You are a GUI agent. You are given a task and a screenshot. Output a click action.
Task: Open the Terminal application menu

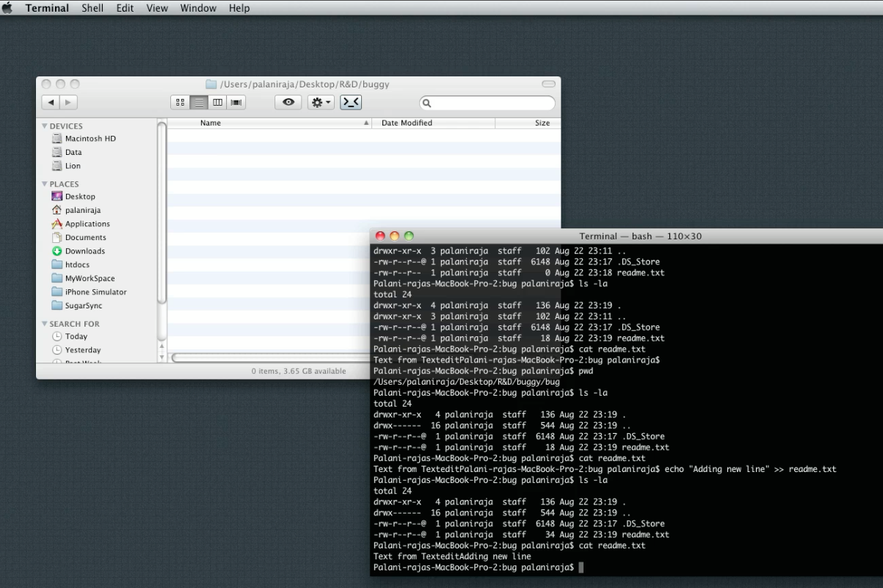pyautogui.click(x=47, y=8)
